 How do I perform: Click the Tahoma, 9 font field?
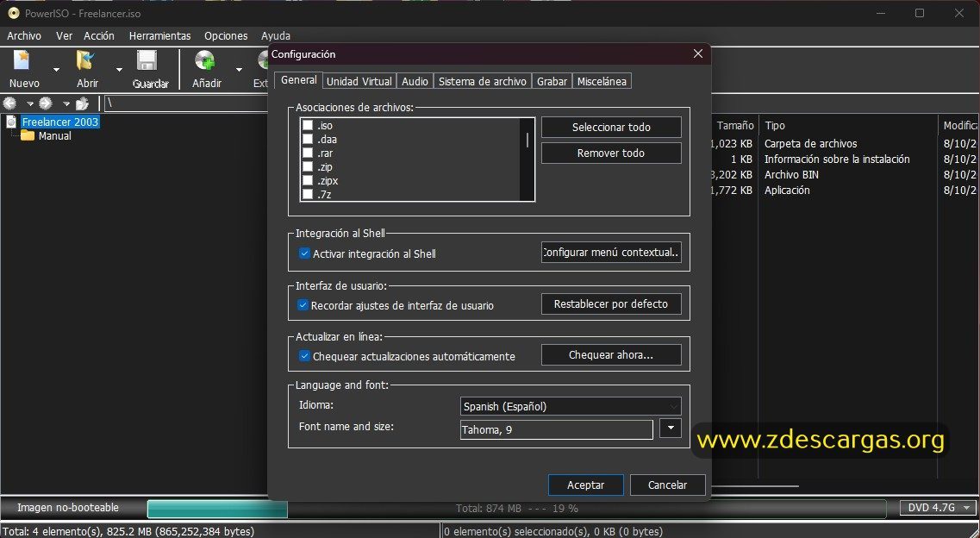[x=556, y=430]
